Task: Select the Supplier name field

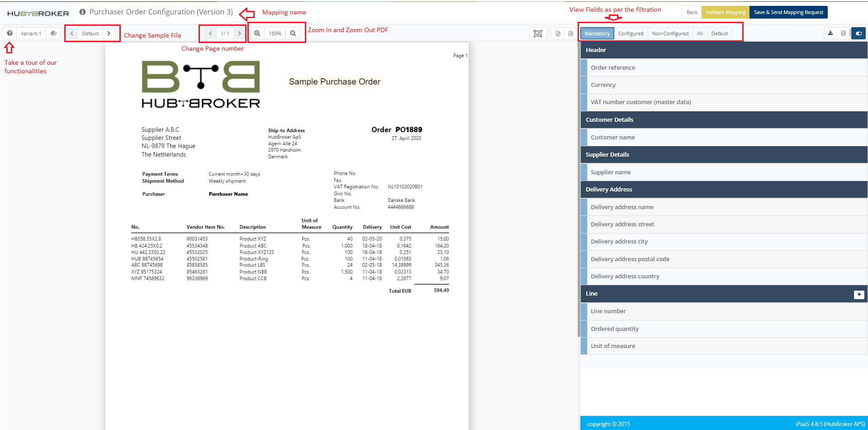Action: (724, 172)
